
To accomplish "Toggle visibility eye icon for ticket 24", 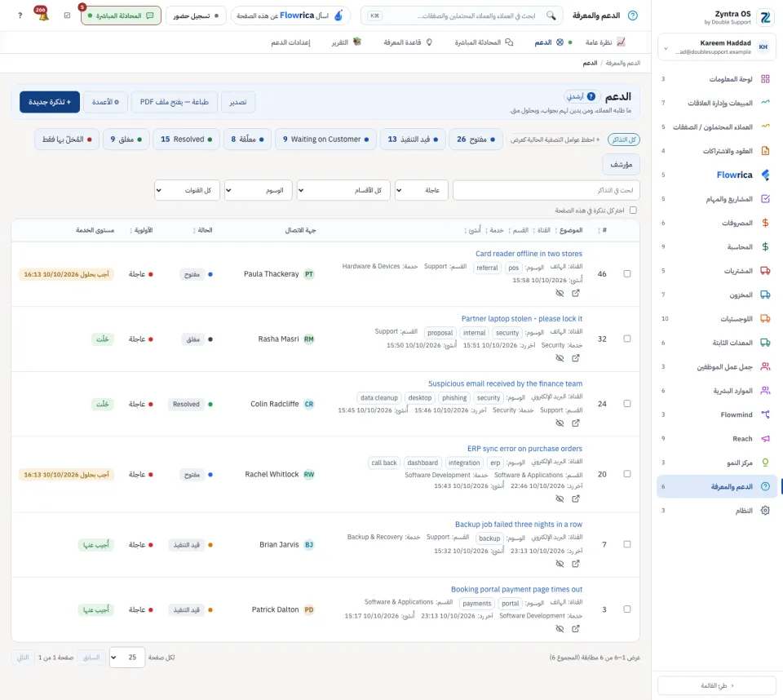I will [560, 423].
